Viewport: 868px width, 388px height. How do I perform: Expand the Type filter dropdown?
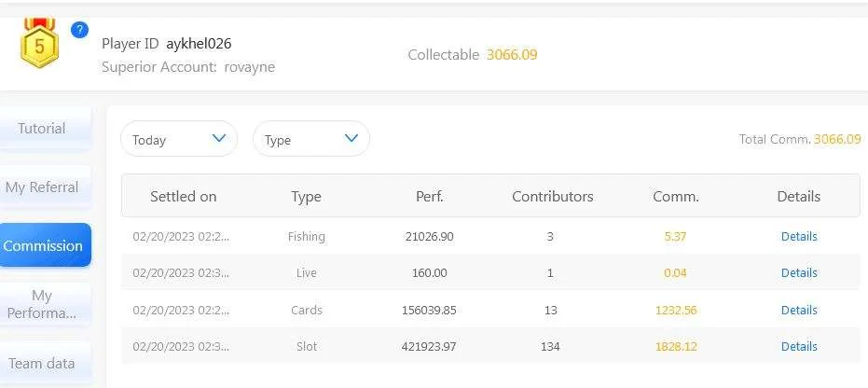(x=311, y=139)
